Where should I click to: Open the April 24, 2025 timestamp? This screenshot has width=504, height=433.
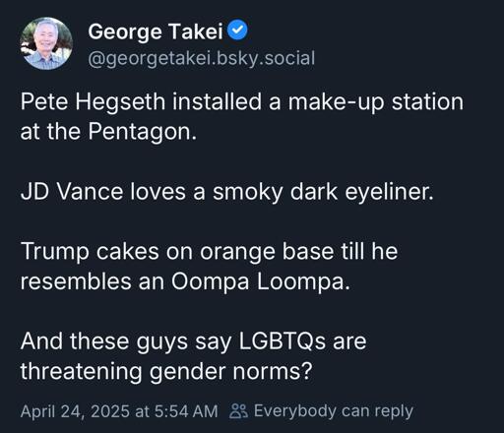pos(119,411)
